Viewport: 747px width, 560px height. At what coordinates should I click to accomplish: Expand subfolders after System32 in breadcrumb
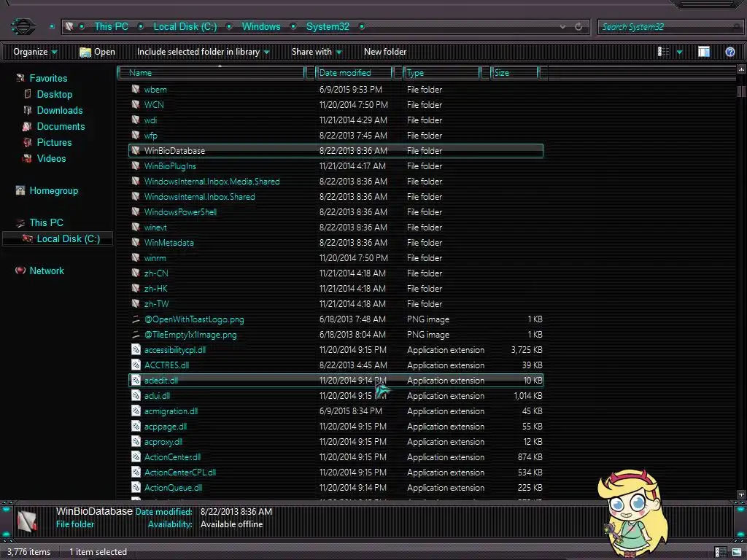(362, 27)
